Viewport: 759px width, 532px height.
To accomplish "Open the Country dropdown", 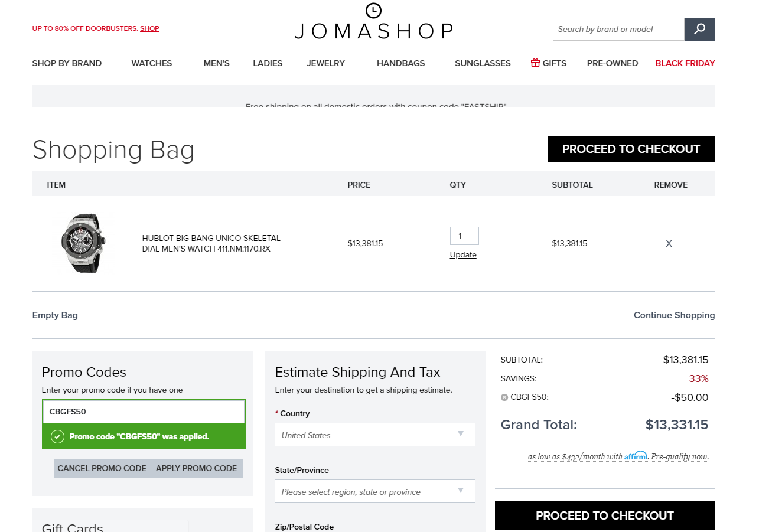I will click(x=375, y=435).
